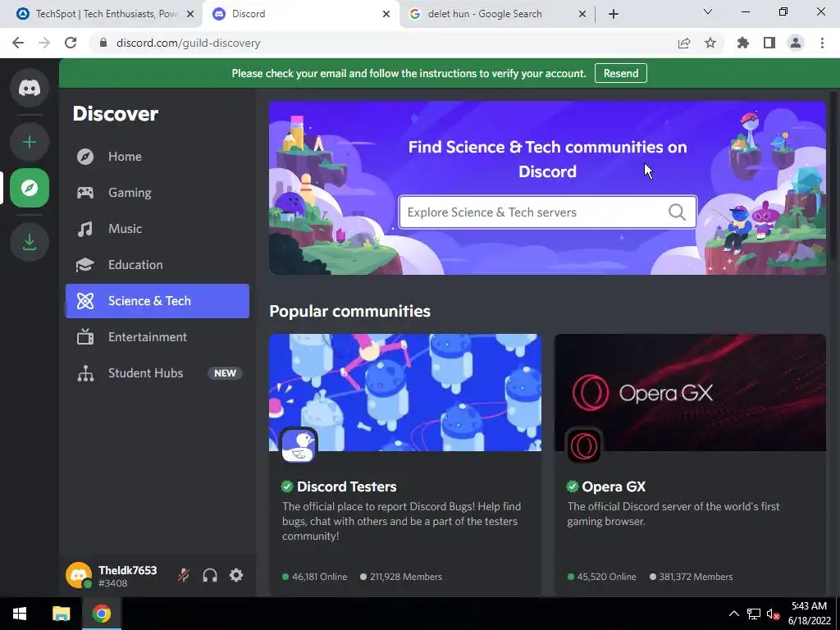Open taskbar clock and date
840x630 pixels.
(x=809, y=614)
